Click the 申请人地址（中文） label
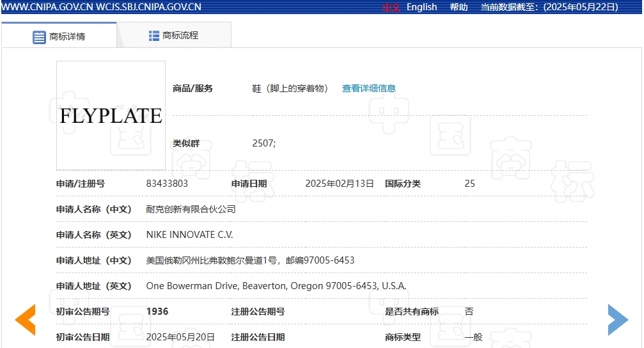 93,260
